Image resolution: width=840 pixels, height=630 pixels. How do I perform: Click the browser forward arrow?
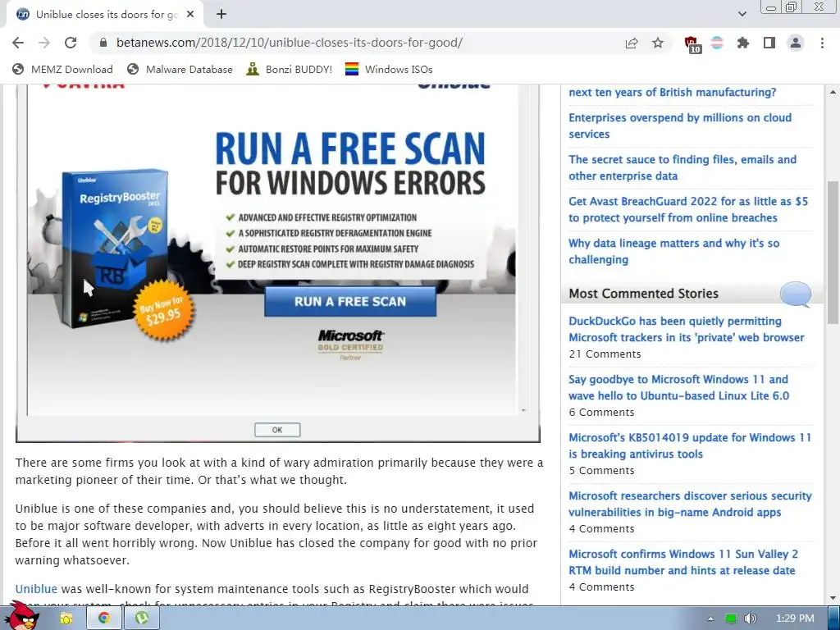[44, 43]
